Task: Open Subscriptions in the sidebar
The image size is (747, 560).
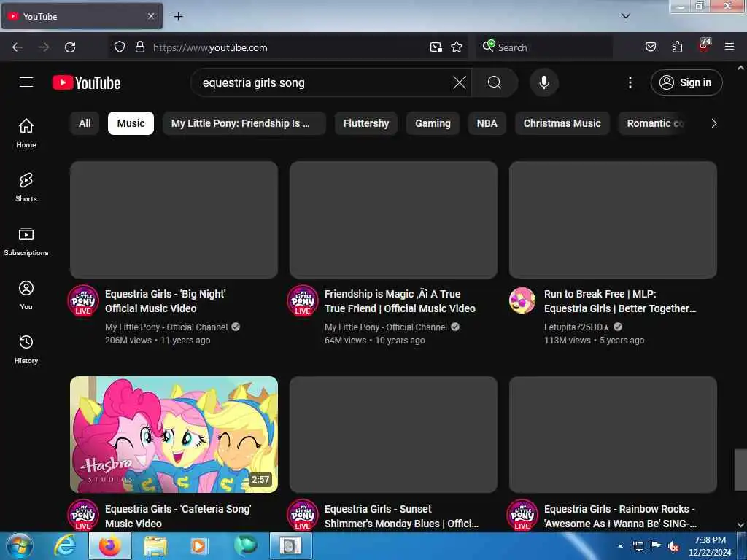Action: coord(26,241)
